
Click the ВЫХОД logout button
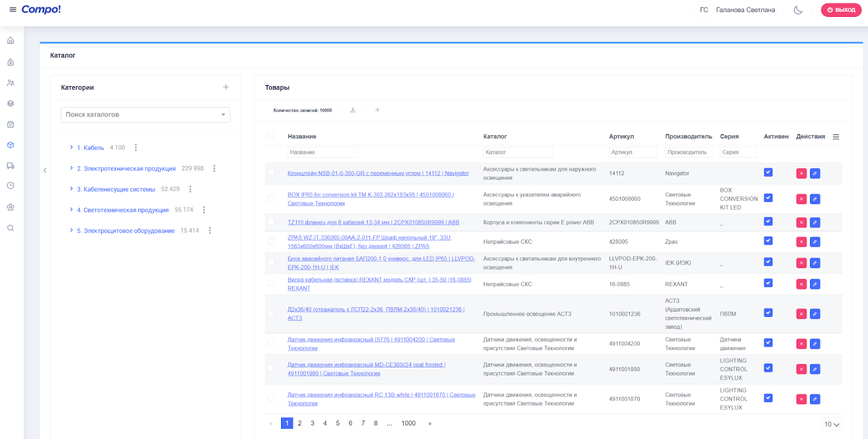point(841,10)
